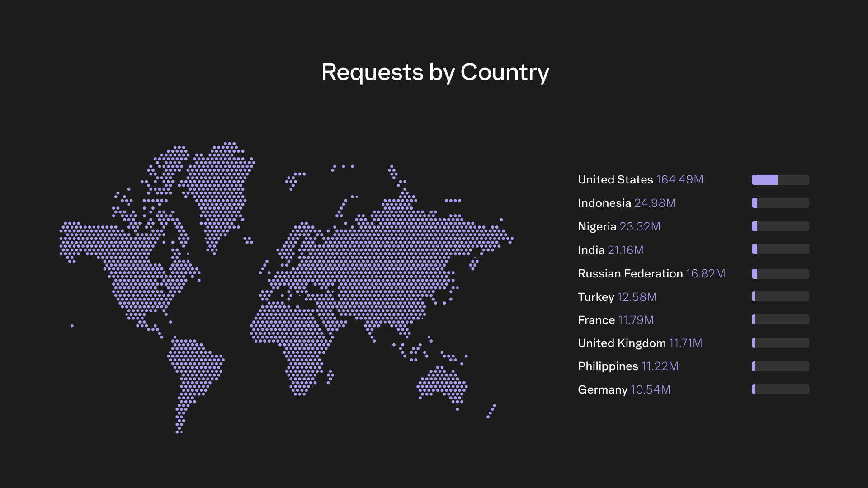
Task: Click the Germany progress bar
Action: (780, 389)
